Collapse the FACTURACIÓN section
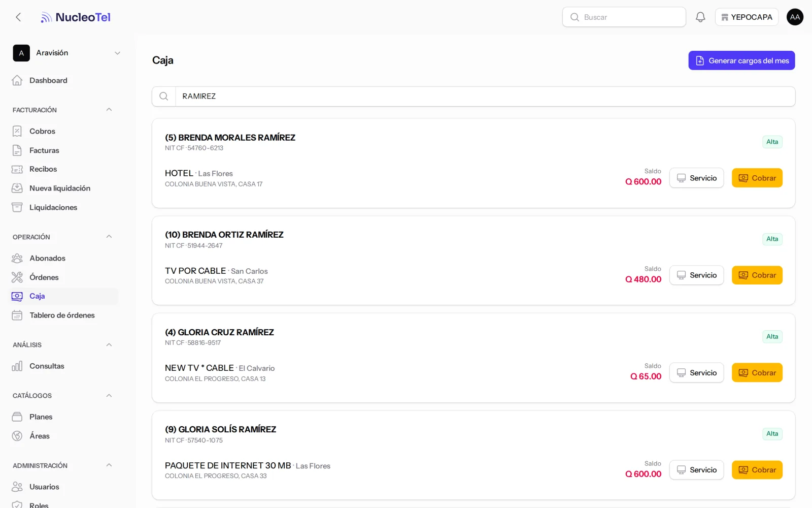Image resolution: width=812 pixels, height=508 pixels. click(x=109, y=110)
